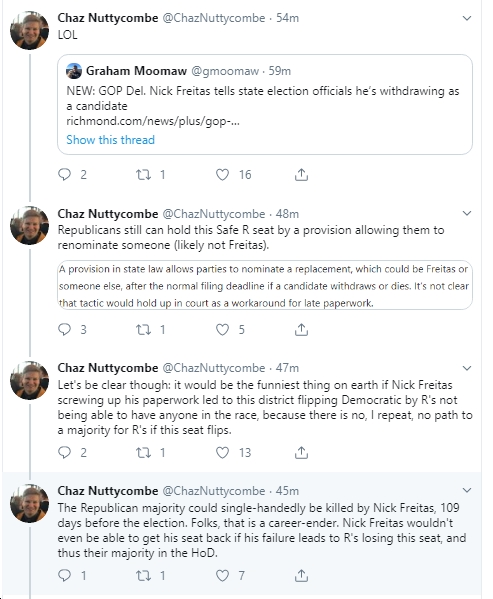Click Chaz Nuttycombe's avatar on the 54m tweet

pos(29,31)
